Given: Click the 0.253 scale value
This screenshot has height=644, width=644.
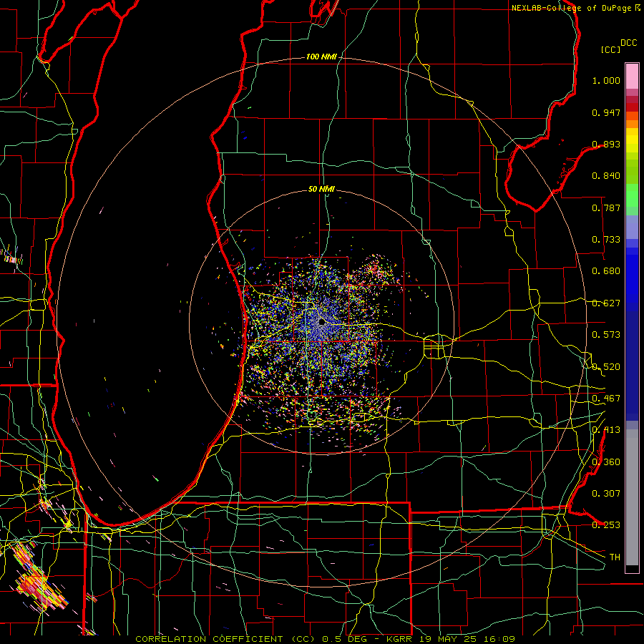Looking at the screenshot, I should tap(606, 525).
